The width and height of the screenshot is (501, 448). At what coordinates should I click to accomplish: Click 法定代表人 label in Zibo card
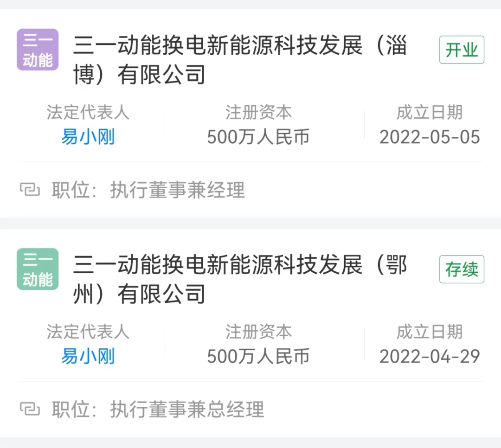[88, 113]
